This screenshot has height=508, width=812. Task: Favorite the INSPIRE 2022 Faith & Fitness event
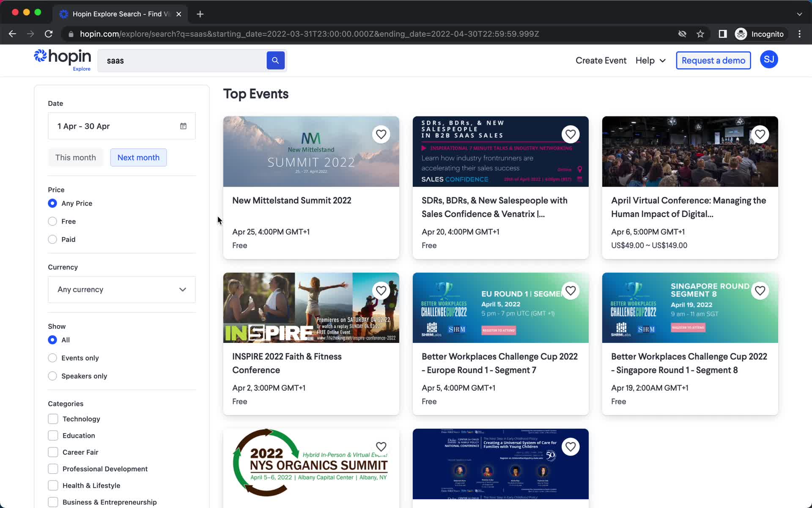[381, 291]
